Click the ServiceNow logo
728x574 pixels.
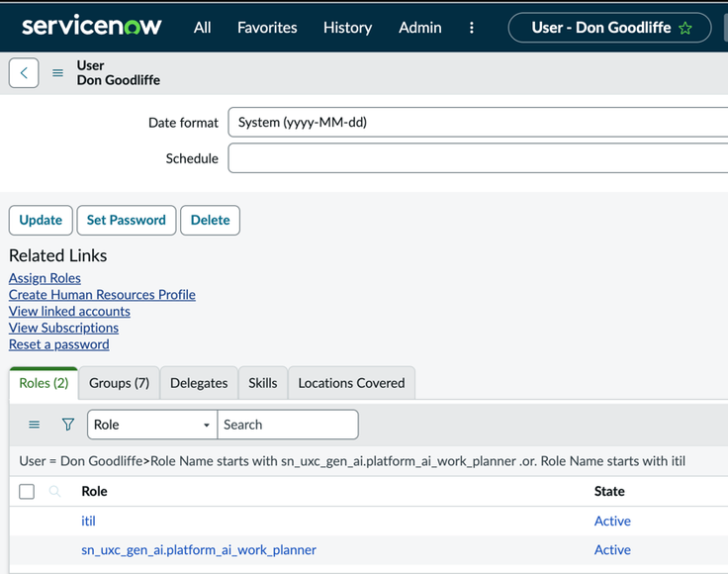pos(92,26)
